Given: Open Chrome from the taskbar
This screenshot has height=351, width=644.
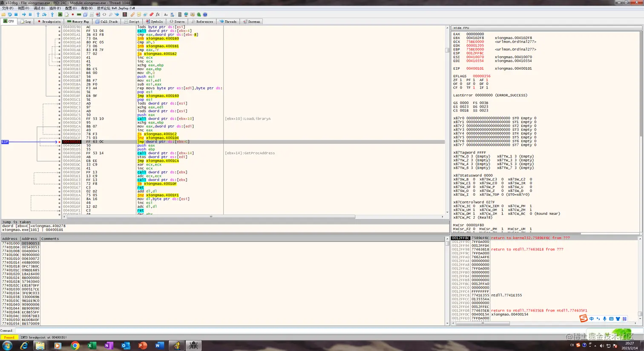Looking at the screenshot, I should (x=75, y=345).
